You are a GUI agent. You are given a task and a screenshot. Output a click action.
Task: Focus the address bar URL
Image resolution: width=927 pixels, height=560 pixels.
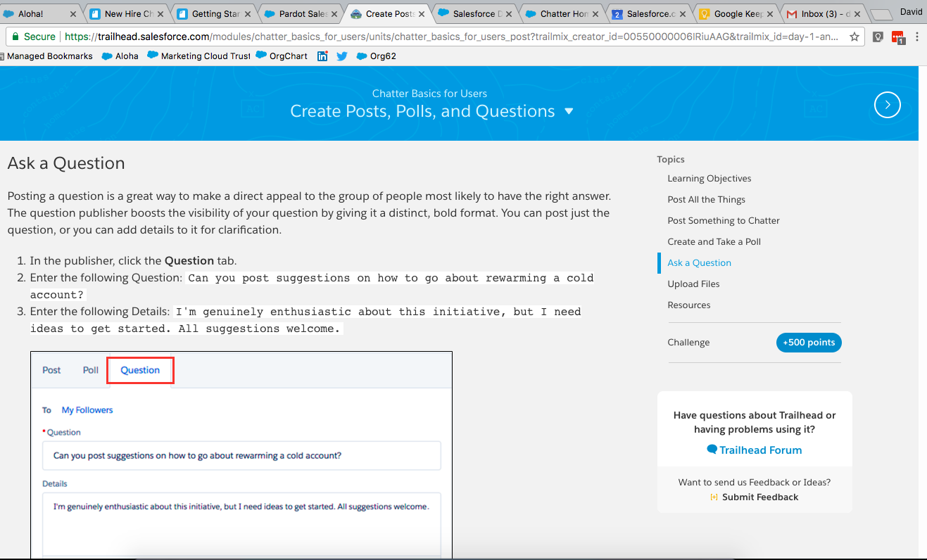click(x=450, y=37)
